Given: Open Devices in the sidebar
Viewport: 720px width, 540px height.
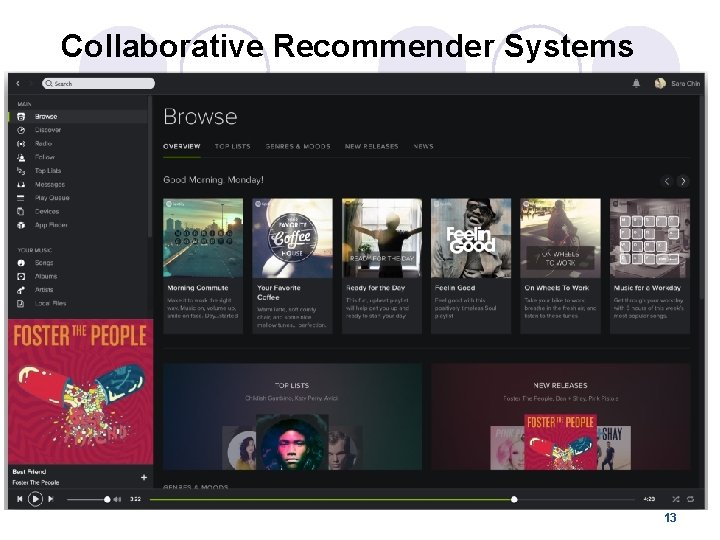Looking at the screenshot, I should 47,212.
